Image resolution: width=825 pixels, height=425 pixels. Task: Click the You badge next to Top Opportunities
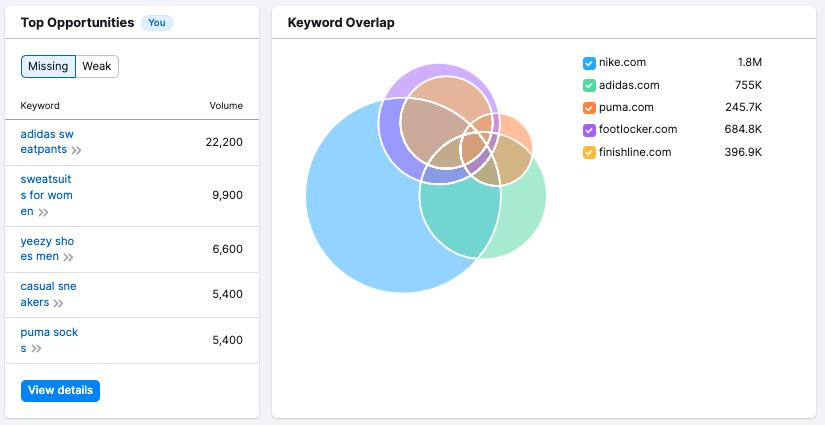tap(157, 23)
